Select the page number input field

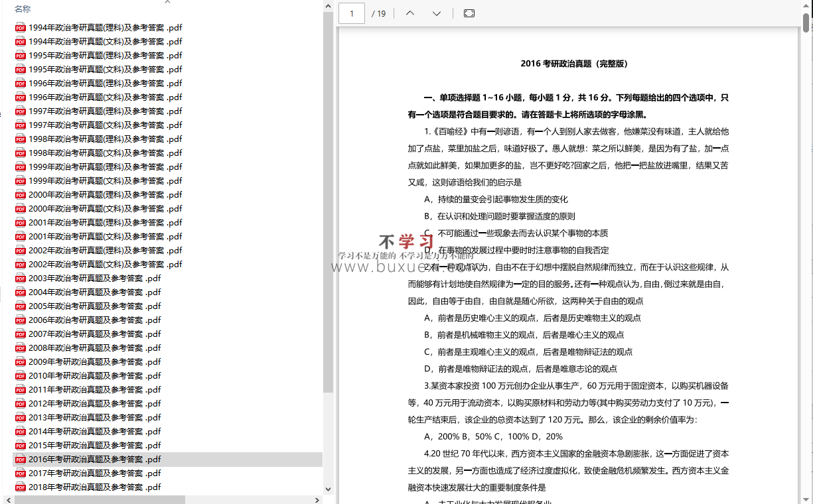tap(352, 13)
